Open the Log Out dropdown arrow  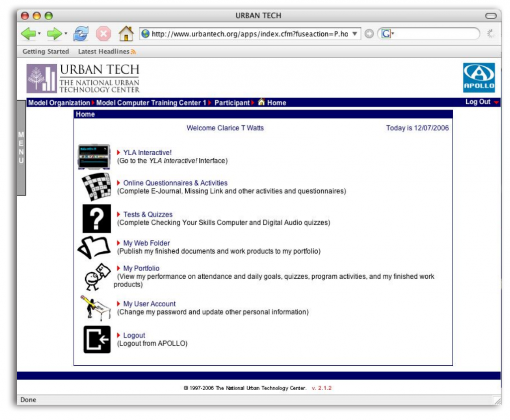496,103
